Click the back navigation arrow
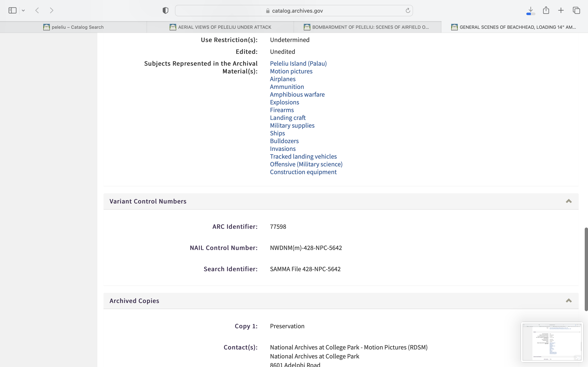The height and width of the screenshot is (367, 588). click(x=37, y=10)
